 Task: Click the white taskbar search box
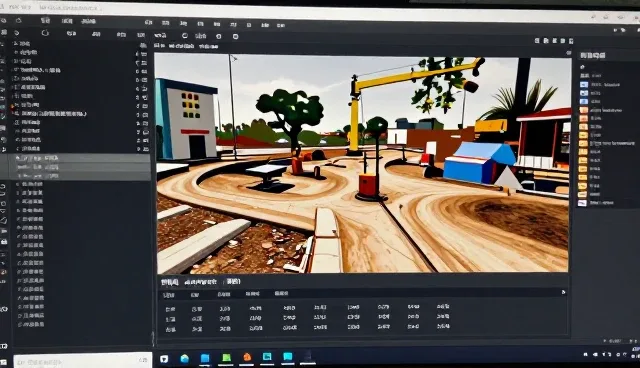tap(83, 361)
